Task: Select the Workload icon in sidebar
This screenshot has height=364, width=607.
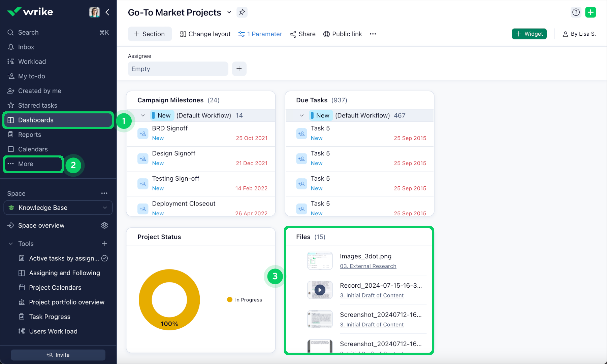Action: tap(10, 61)
